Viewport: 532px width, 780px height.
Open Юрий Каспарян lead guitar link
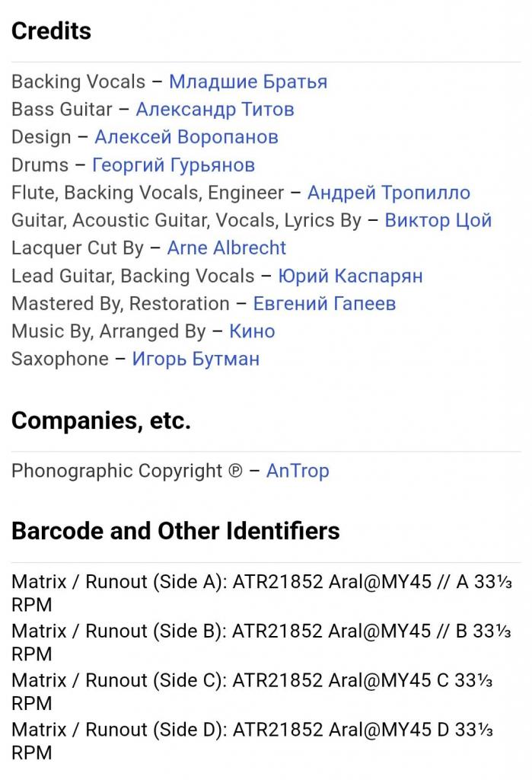(350, 276)
